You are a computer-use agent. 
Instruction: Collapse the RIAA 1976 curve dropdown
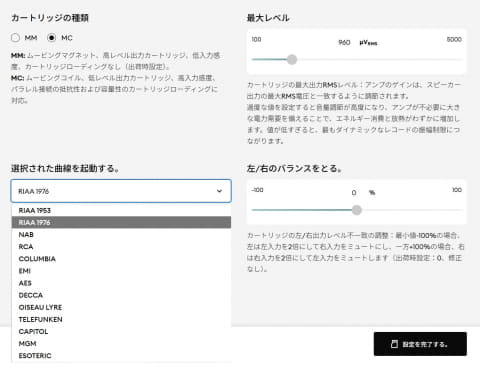point(121,191)
